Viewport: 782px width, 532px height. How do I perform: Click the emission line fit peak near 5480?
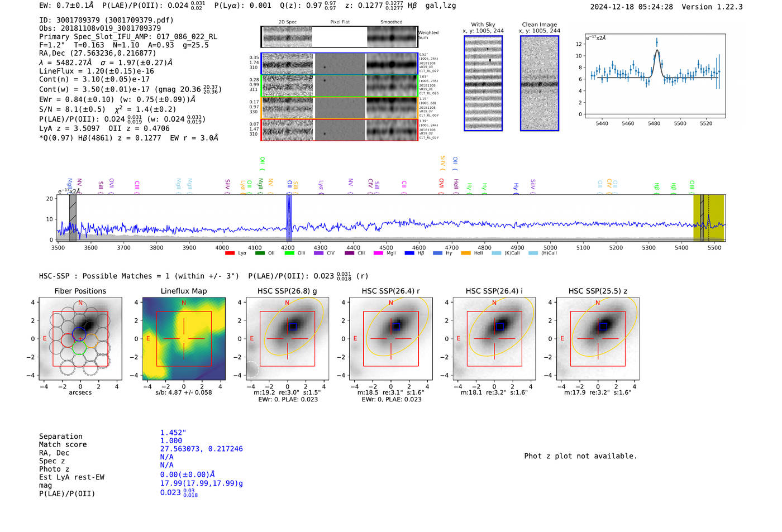(x=657, y=50)
